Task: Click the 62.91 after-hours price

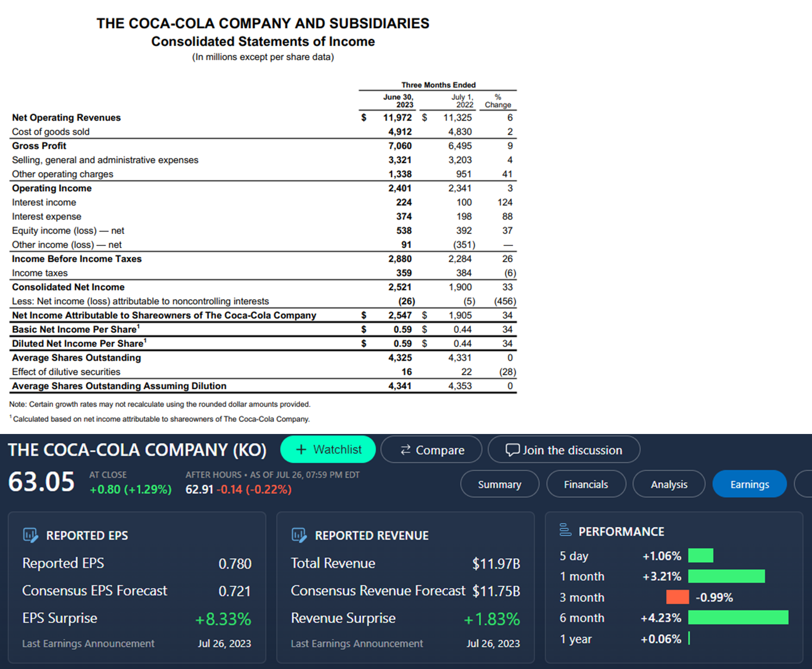Action: [x=199, y=490]
